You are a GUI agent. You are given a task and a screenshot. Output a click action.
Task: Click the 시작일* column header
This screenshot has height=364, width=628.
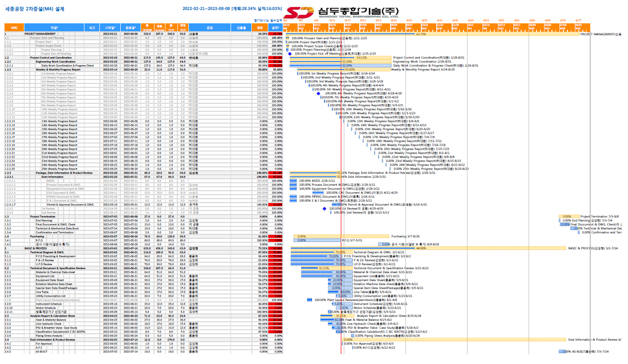(110, 28)
